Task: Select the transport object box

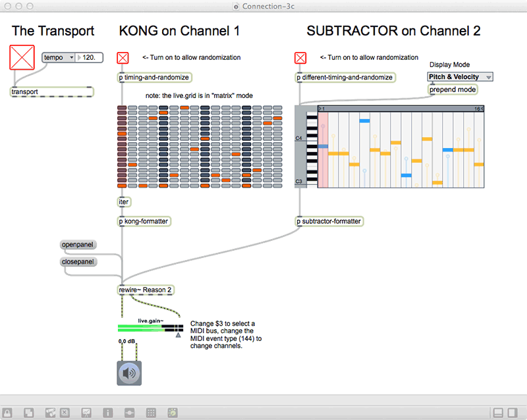Action: pos(52,92)
